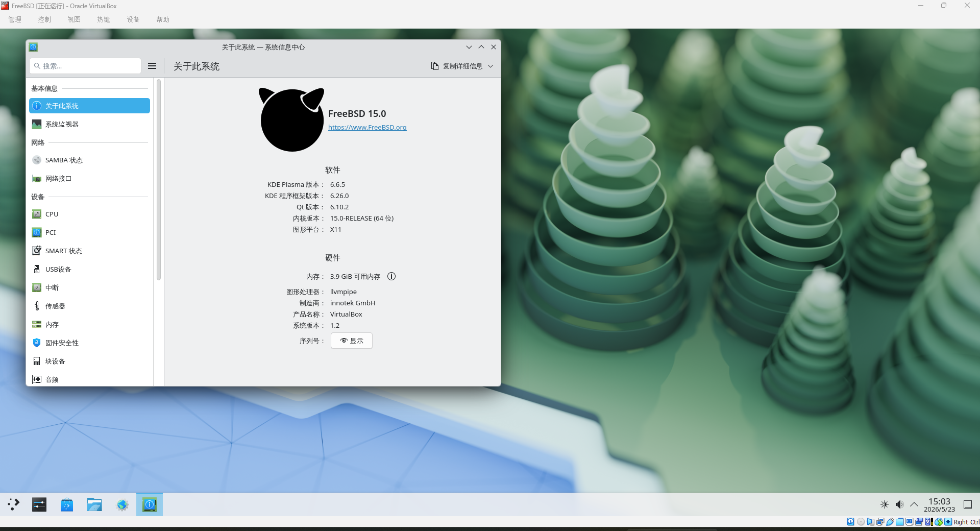Open the 音频 audio entry in the sidebar
This screenshot has width=980, height=531.
pos(89,379)
